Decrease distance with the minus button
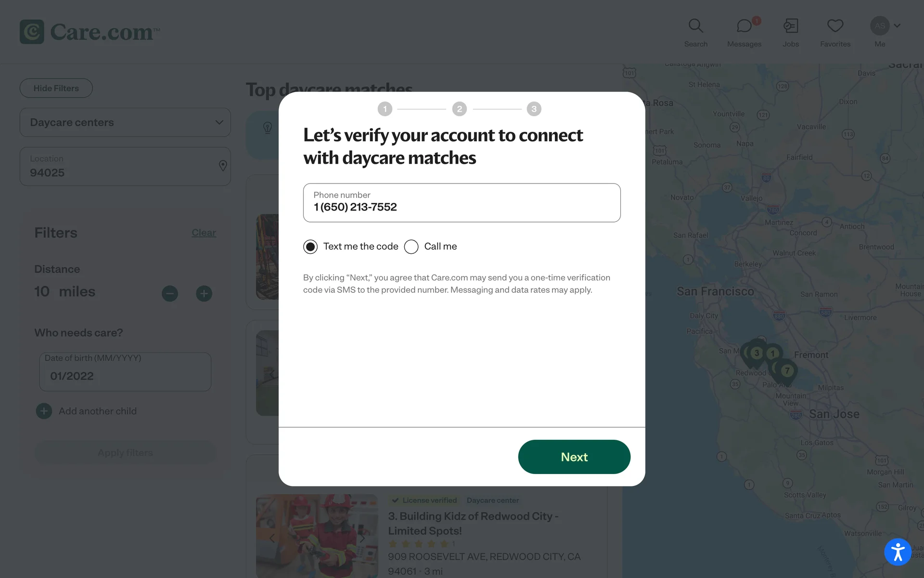Image resolution: width=924 pixels, height=578 pixels. (170, 293)
